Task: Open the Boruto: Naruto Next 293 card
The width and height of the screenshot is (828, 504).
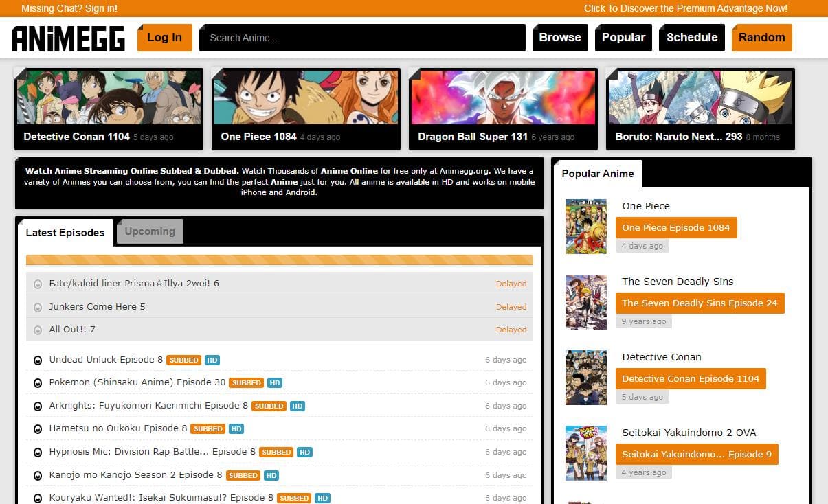Action: pos(700,109)
